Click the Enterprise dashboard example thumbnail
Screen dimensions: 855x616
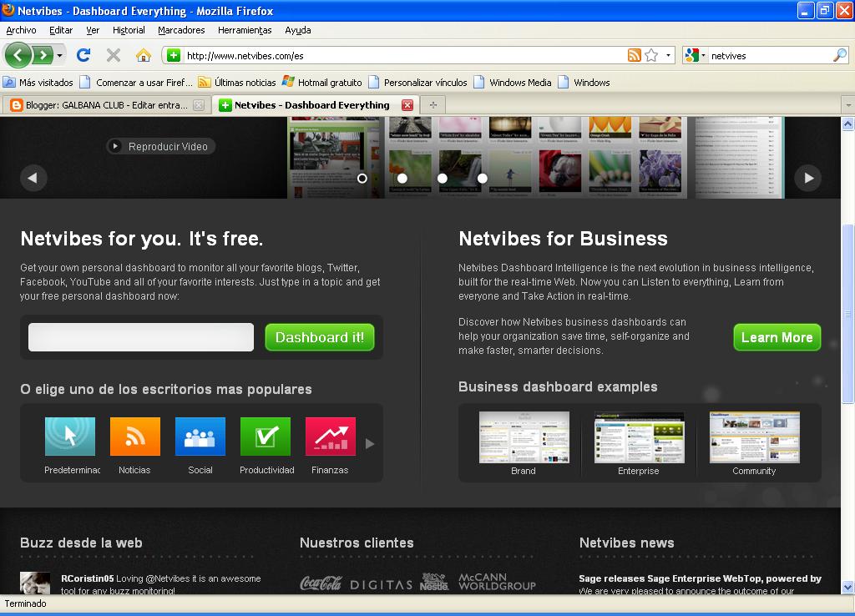pyautogui.click(x=638, y=436)
